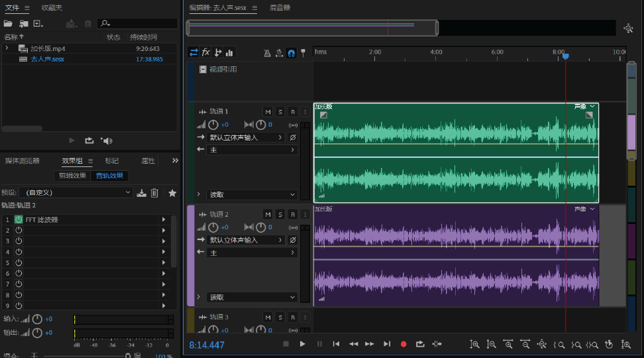Show the fx effects view icon
Screen dimensions: 644x358
click(206, 52)
